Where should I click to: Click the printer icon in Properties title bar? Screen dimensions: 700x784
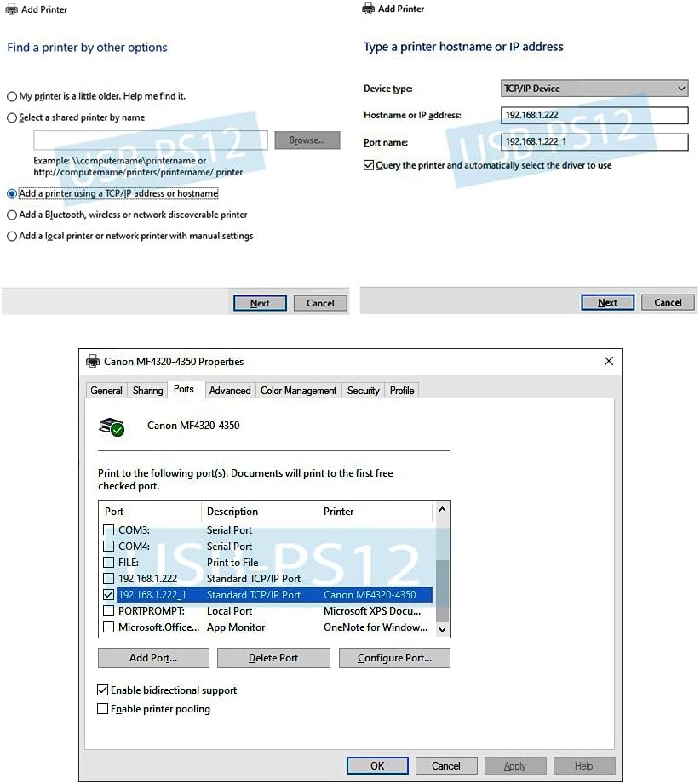click(x=93, y=361)
